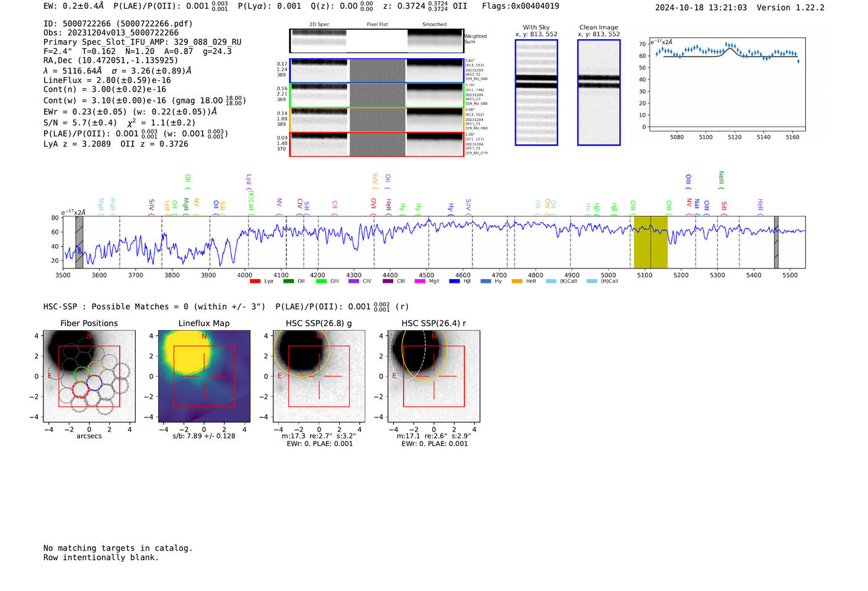This screenshot has width=868, height=591.
Task: Click the timestamp 2024-10-18 13:21:03
Action: coord(701,7)
